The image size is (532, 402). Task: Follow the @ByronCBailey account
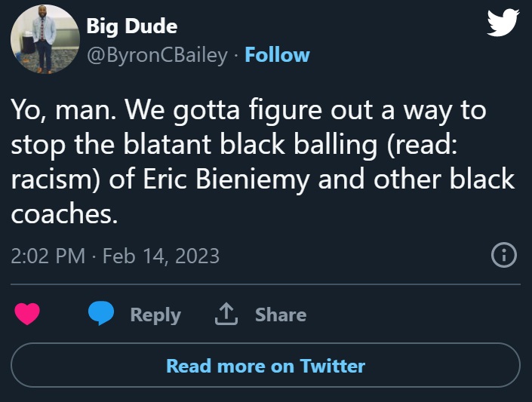(x=277, y=55)
